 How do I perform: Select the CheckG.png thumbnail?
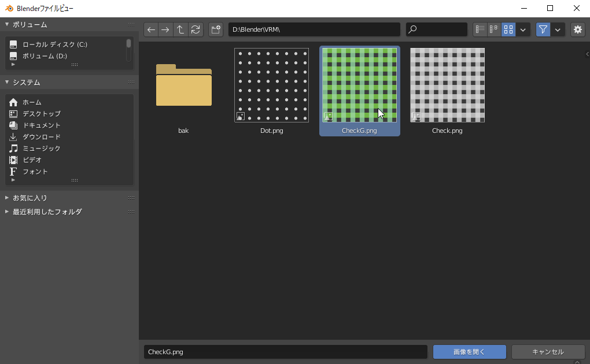[x=359, y=85]
